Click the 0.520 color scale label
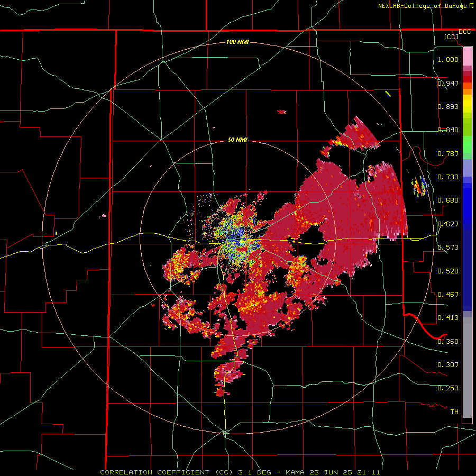Screen dimensions: 476x476 [448, 271]
